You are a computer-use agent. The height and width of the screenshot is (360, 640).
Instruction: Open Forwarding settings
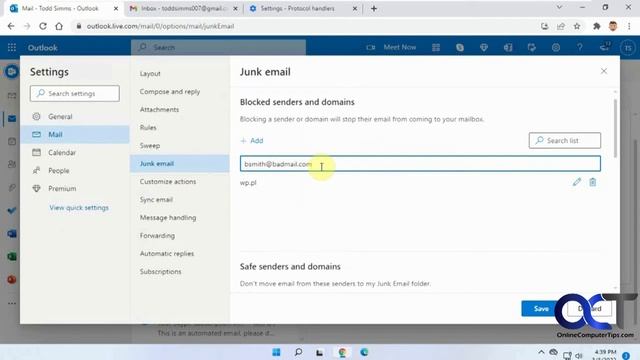180,236
